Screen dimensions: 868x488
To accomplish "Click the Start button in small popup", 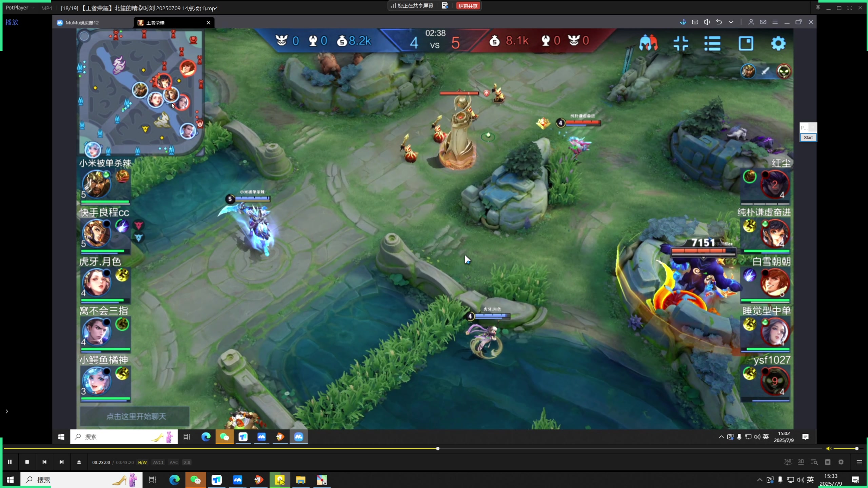I will point(808,138).
